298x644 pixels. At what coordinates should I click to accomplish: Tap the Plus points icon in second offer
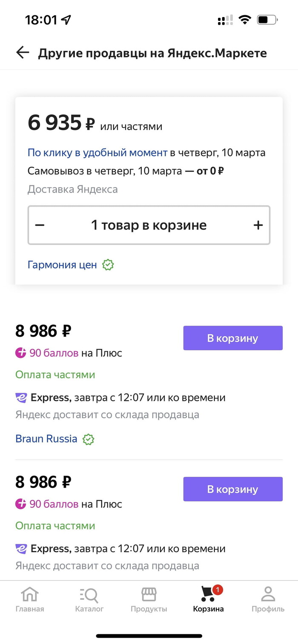coord(21,504)
